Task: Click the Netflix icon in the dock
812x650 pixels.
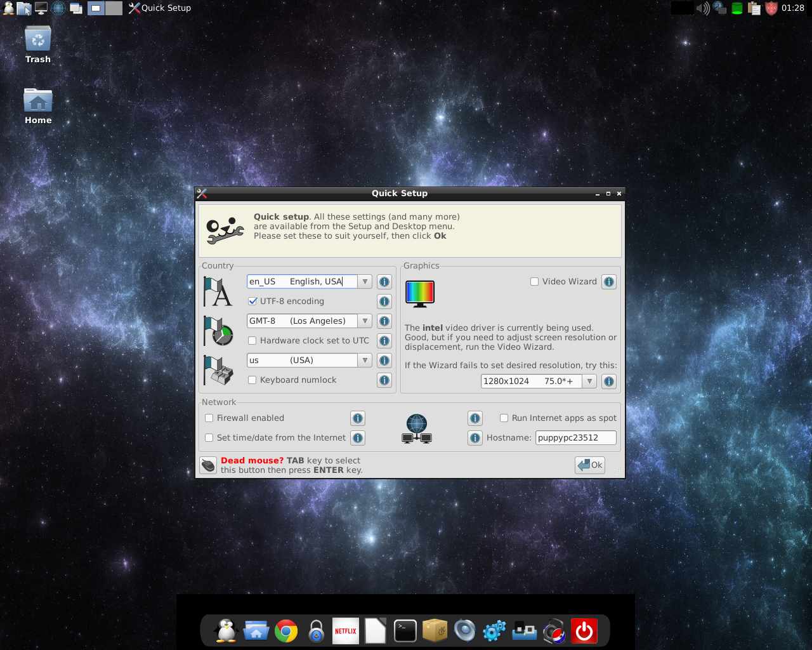Action: (346, 631)
